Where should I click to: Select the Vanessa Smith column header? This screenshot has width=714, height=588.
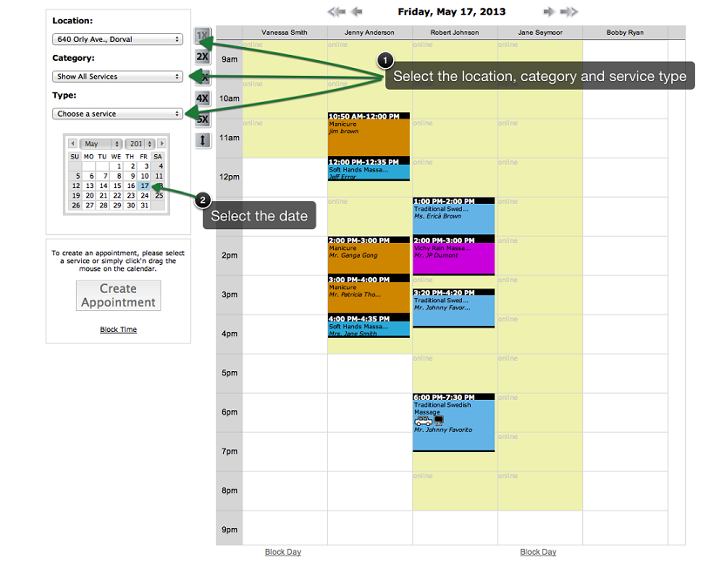tap(284, 32)
